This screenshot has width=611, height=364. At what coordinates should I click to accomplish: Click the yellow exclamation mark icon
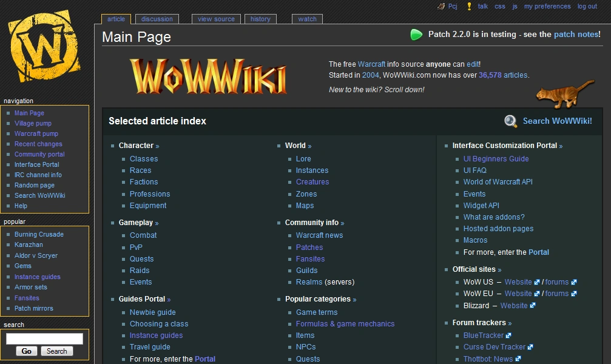(x=469, y=6)
